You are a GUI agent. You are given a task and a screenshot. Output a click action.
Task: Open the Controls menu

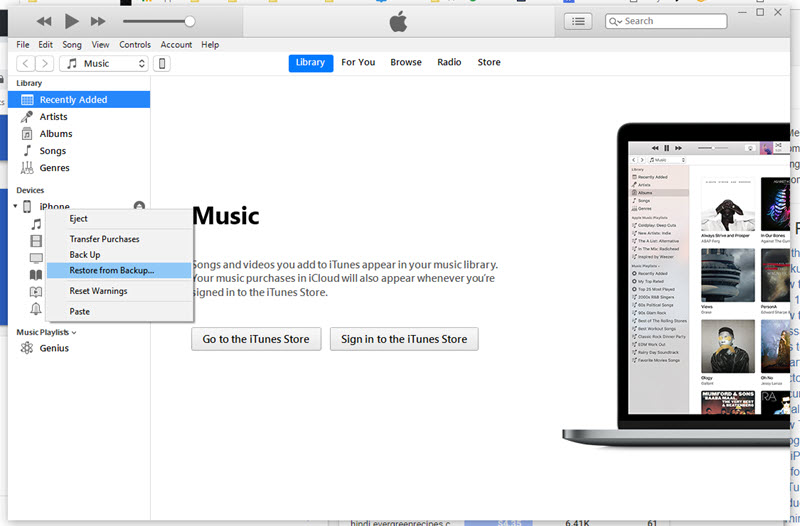135,45
